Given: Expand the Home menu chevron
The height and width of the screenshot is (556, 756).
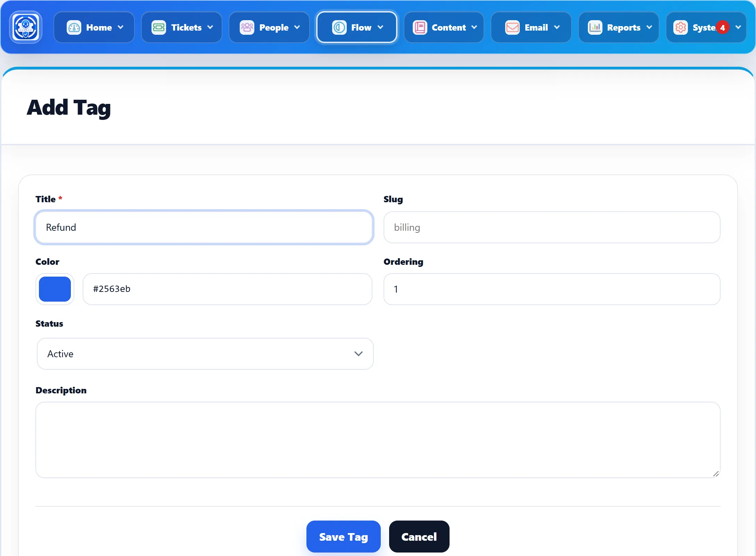Looking at the screenshot, I should coord(121,27).
